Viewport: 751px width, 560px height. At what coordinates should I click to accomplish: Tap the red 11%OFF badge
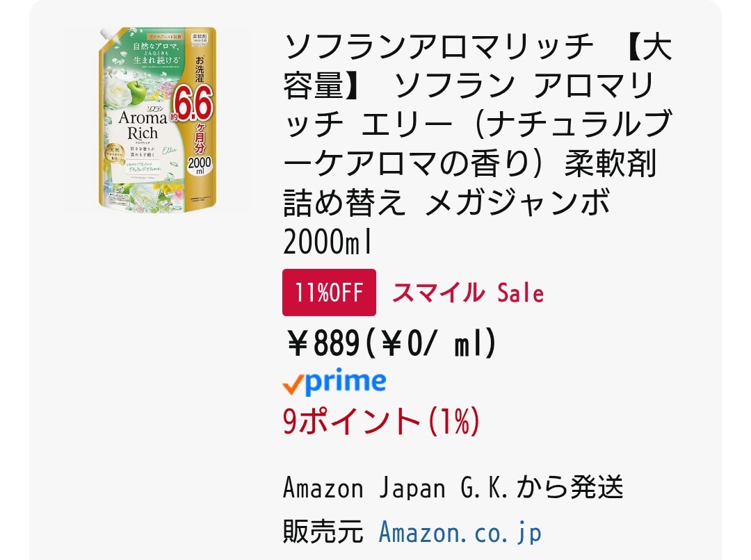pyautogui.click(x=329, y=293)
